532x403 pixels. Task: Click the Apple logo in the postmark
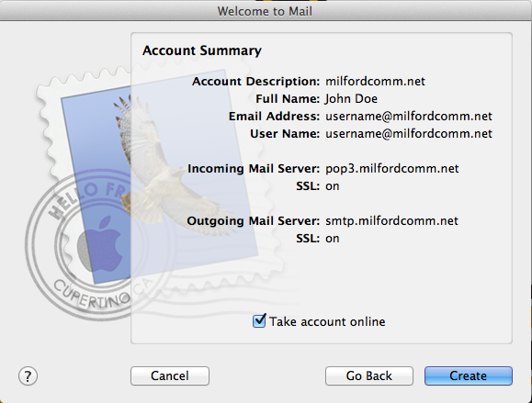[x=100, y=244]
